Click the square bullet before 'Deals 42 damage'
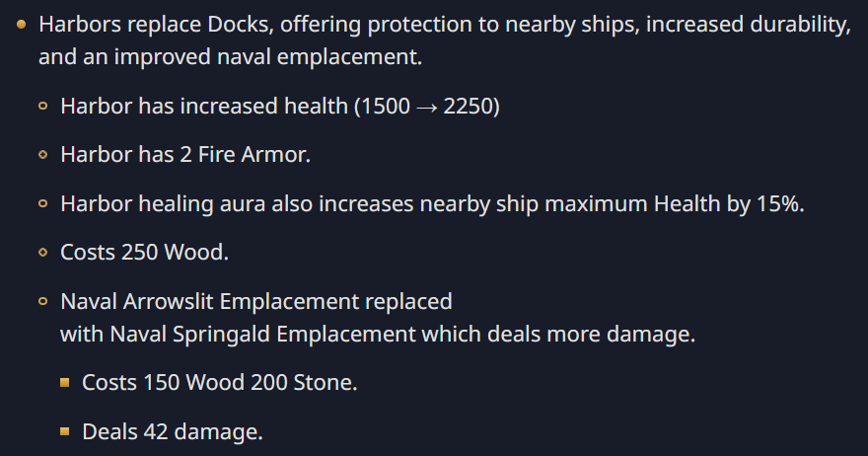The height and width of the screenshot is (456, 868). 65,431
